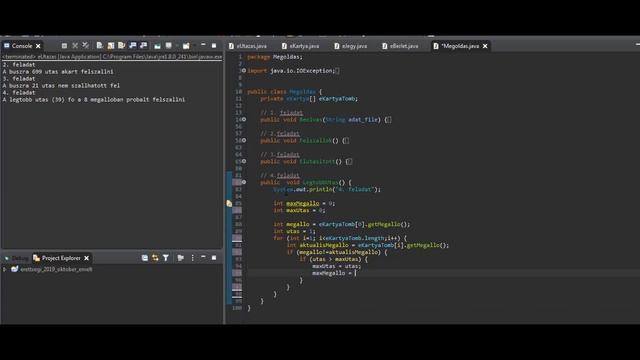Expand the erettsegi_2019_oktober_emelt project node
The height and width of the screenshot is (360, 640).
click(4, 269)
